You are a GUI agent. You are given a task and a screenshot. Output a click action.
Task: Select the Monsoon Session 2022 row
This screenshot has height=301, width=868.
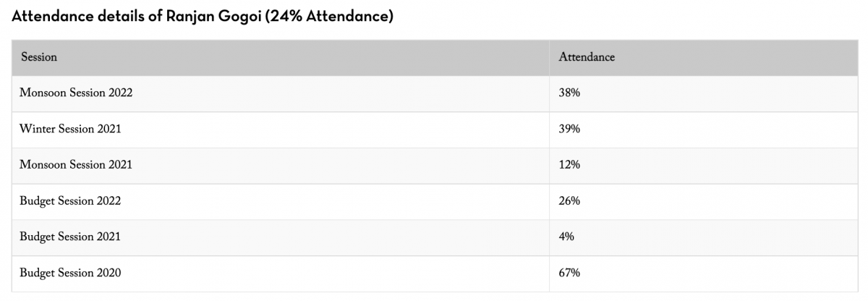pyautogui.click(x=76, y=93)
